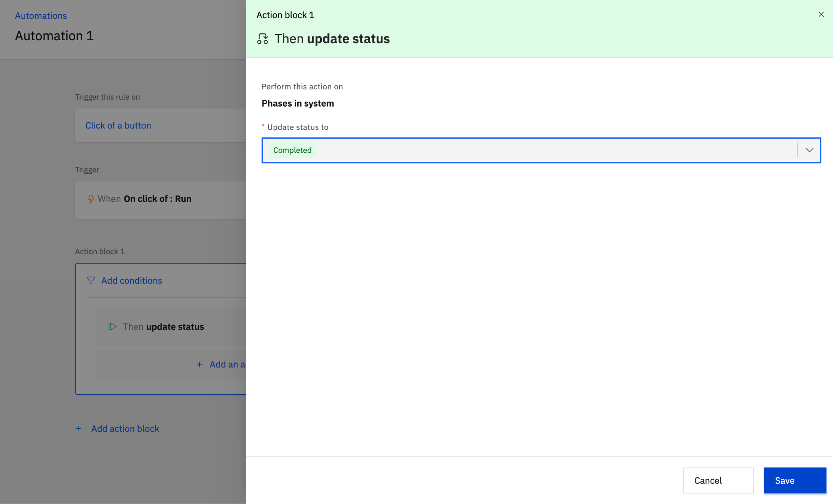This screenshot has width=833, height=504.
Task: Click the lightning bolt trigger icon
Action: click(x=91, y=199)
